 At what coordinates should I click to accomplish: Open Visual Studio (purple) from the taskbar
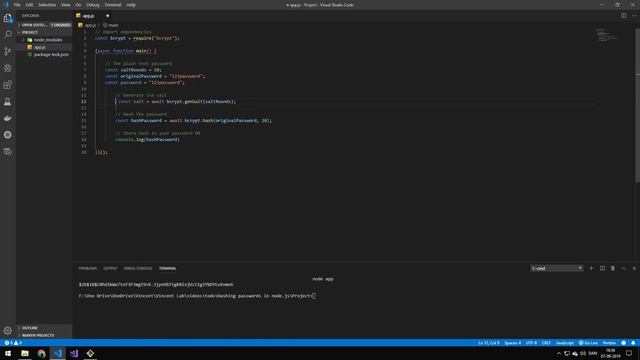pos(74,353)
